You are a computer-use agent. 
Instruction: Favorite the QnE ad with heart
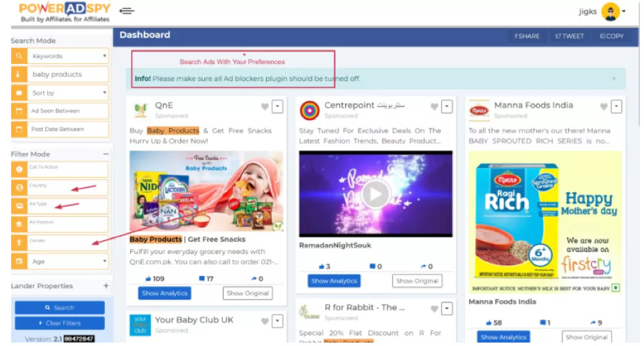click(265, 107)
